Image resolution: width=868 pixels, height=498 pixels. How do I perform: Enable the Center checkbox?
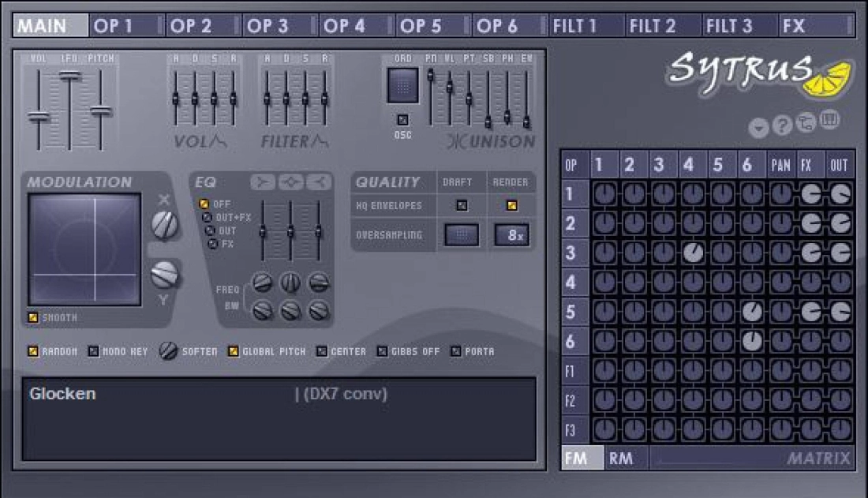(x=322, y=351)
